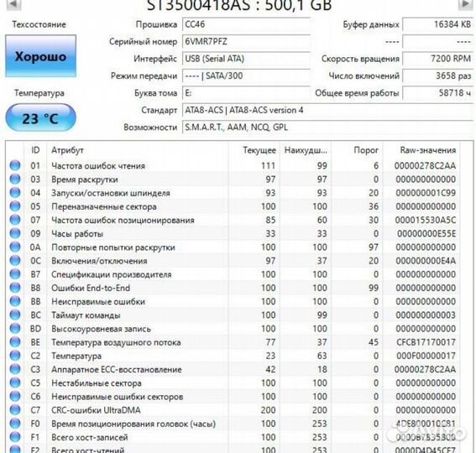Click the status icon for Высокоуровневая запись
The image size is (476, 453).
pos(15,328)
